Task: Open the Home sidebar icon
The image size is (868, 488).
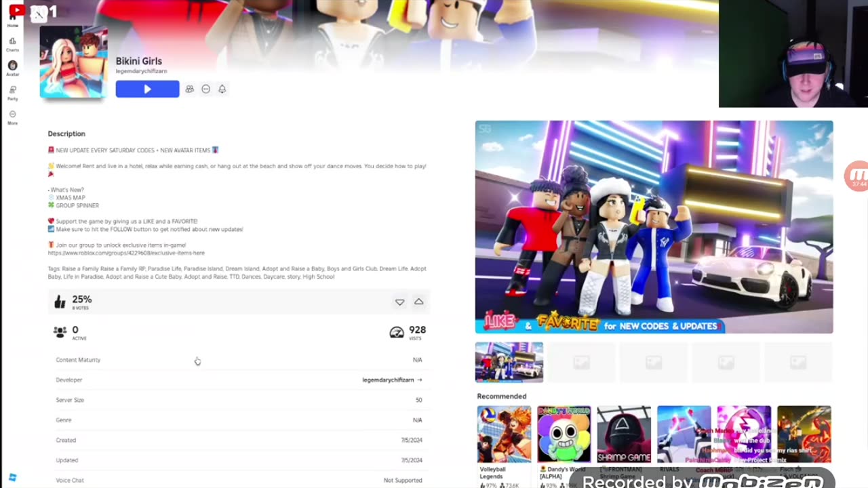Action: (x=13, y=20)
